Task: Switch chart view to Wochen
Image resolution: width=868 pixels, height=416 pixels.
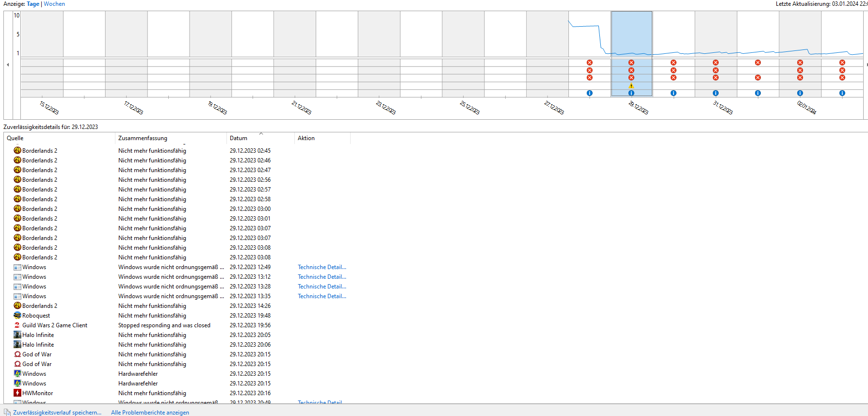Action: click(x=54, y=4)
